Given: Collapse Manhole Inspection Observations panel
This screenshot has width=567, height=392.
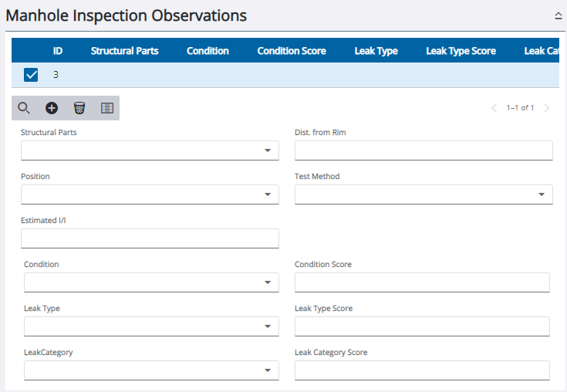Looking at the screenshot, I should pyautogui.click(x=558, y=15).
